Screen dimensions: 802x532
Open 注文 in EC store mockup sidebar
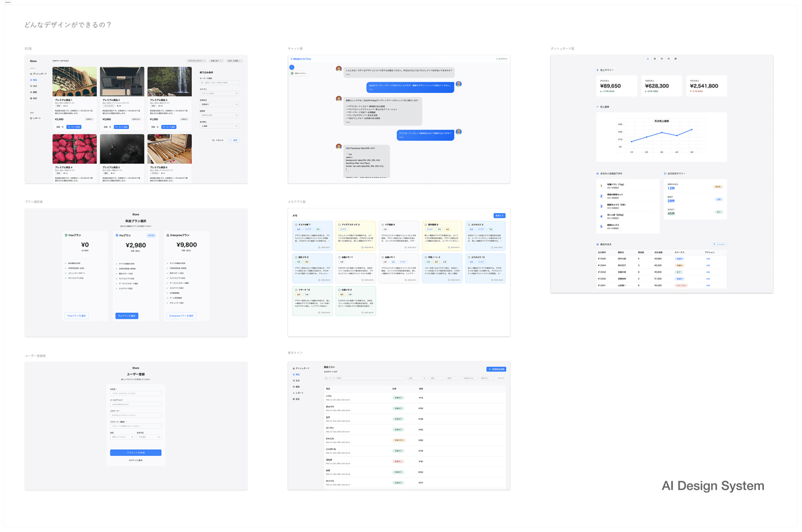[33, 86]
